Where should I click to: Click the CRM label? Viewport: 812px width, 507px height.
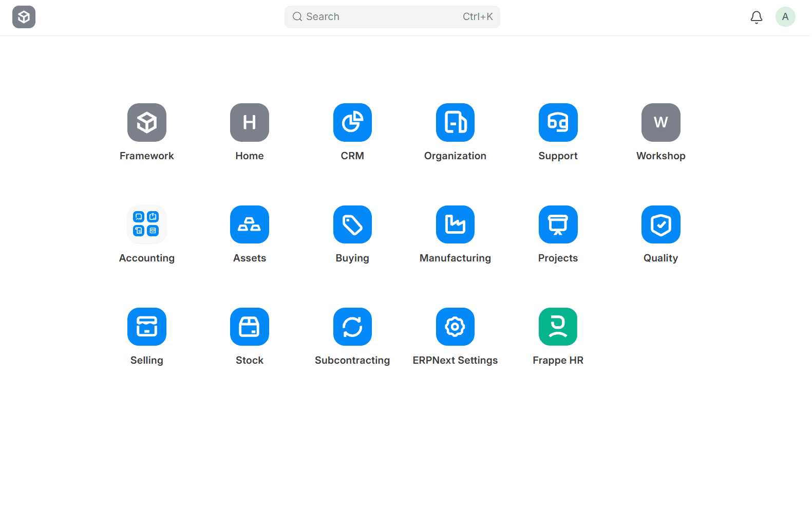(352, 156)
